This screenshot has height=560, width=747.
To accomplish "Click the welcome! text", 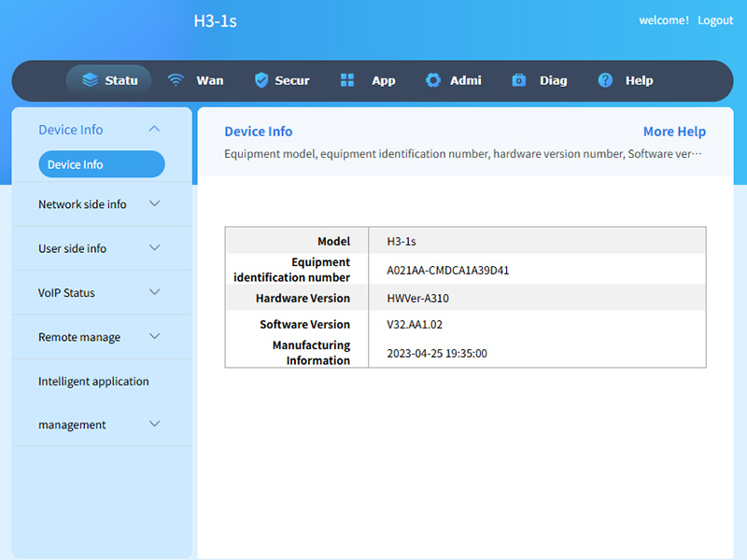I will tap(664, 21).
